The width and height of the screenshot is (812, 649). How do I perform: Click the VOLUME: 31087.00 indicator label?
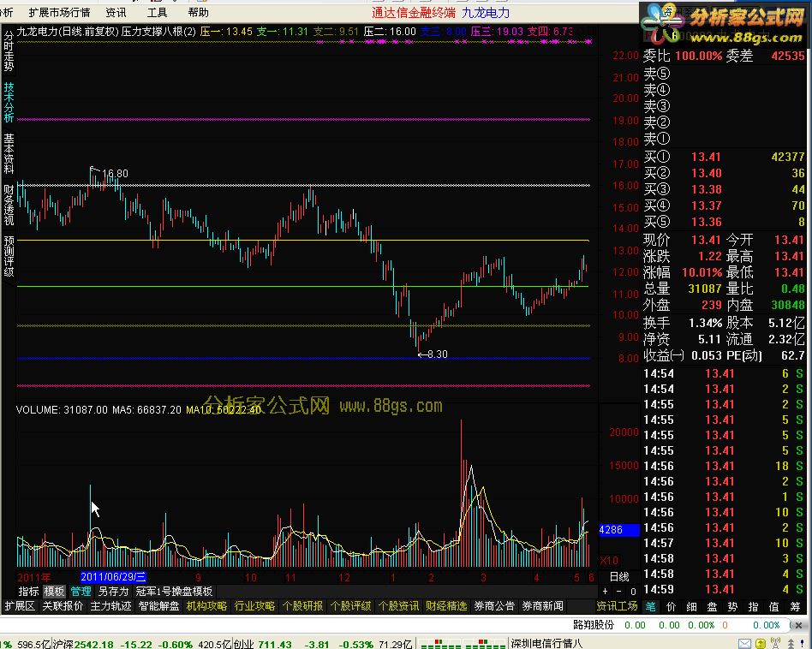[x=62, y=410]
